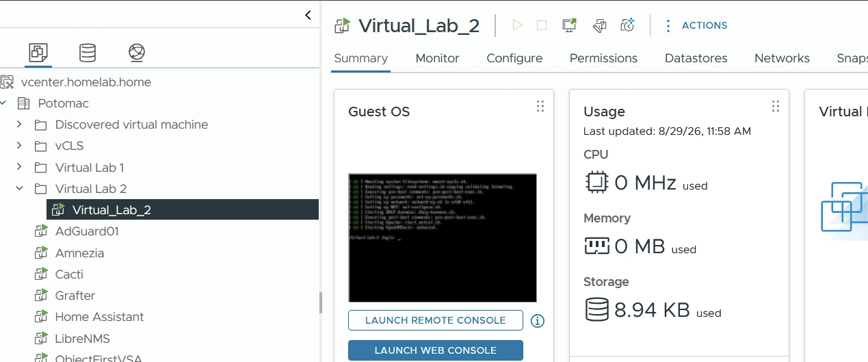
Task: Click the AdGuard01 VM icon
Action: pyautogui.click(x=41, y=231)
